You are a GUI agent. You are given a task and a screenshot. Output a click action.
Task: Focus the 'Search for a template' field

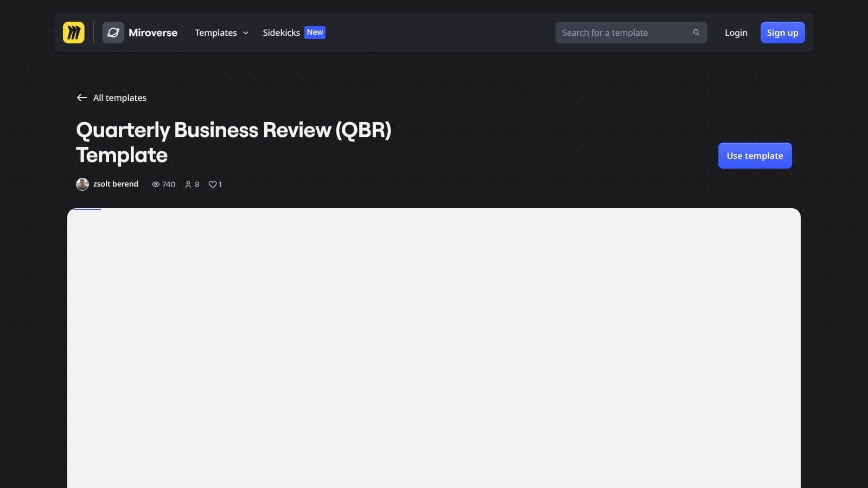click(x=624, y=33)
